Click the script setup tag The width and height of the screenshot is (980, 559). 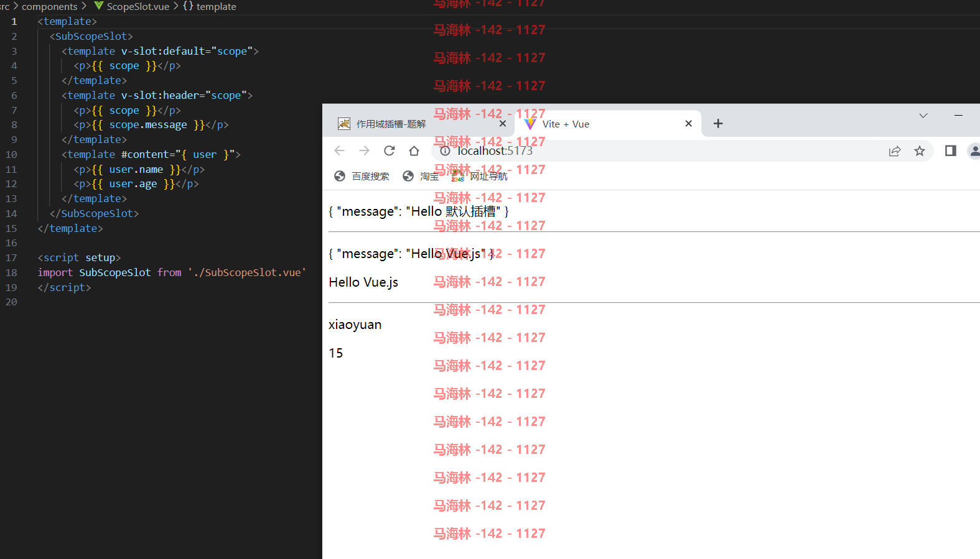point(79,257)
